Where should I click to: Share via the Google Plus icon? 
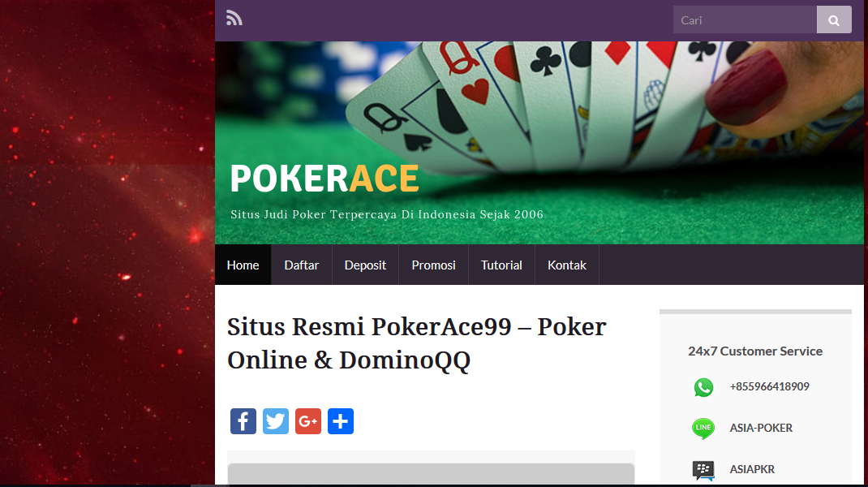click(x=308, y=421)
